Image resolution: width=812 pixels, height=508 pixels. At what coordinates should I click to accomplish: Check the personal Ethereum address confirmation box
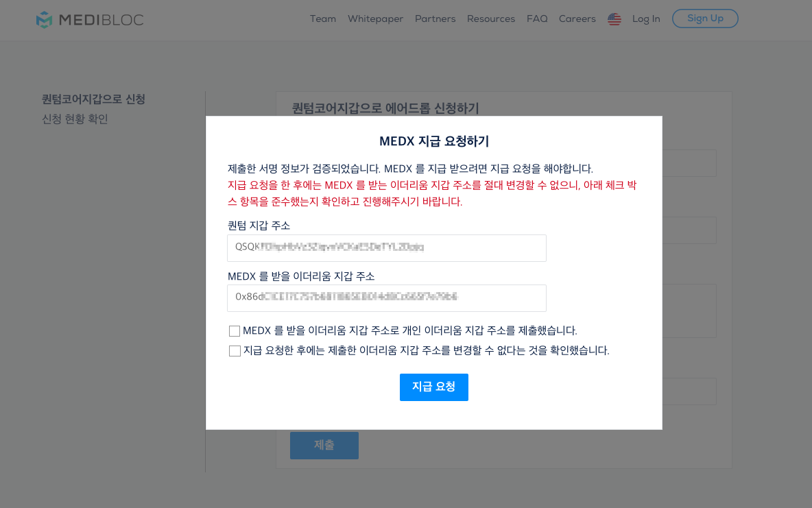click(235, 331)
